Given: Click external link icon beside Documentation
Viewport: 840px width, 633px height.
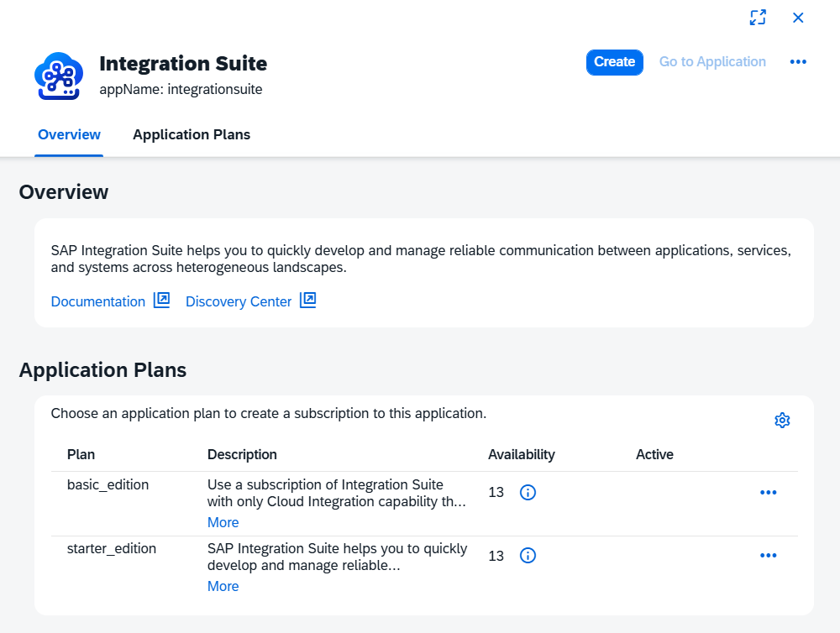Looking at the screenshot, I should [161, 301].
